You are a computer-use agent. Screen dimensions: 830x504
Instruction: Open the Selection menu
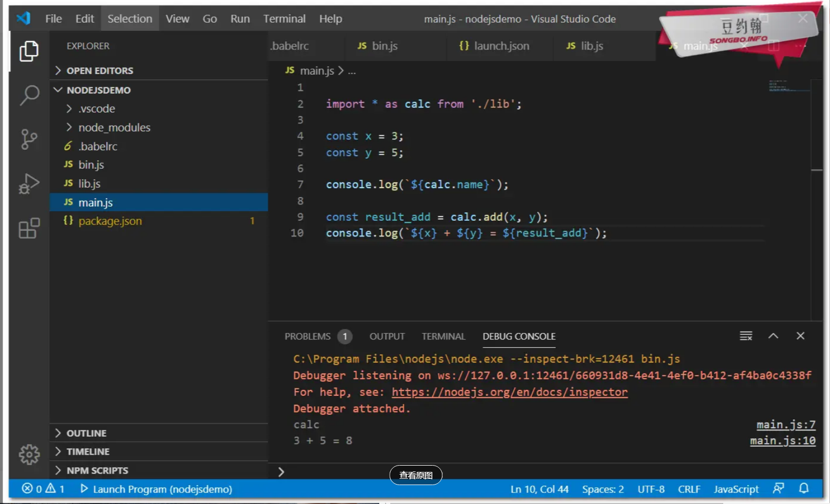click(130, 19)
